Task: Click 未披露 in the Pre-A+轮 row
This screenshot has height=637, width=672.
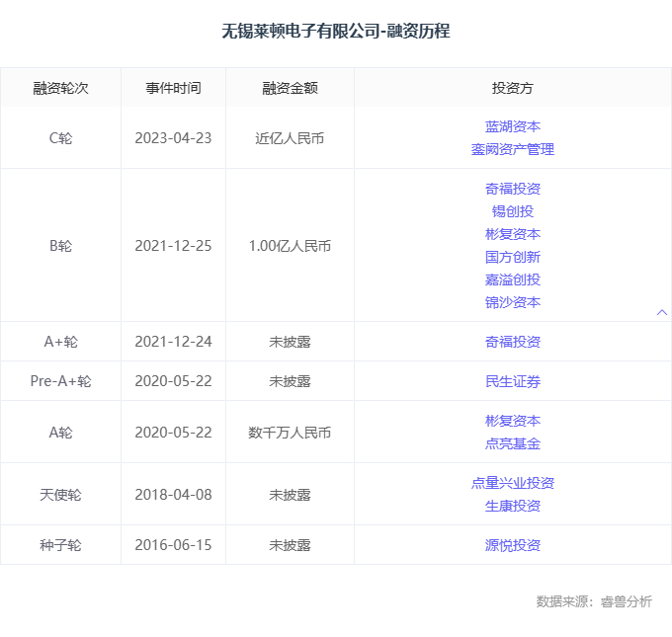Action: click(x=290, y=381)
